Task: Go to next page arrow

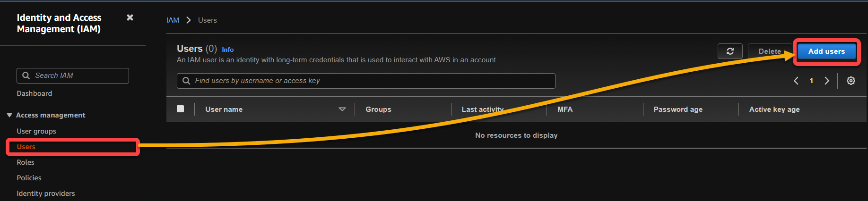Action: pos(827,81)
